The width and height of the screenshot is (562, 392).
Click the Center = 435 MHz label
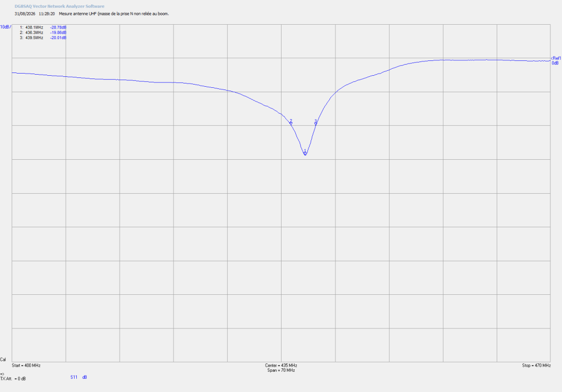[281, 366]
